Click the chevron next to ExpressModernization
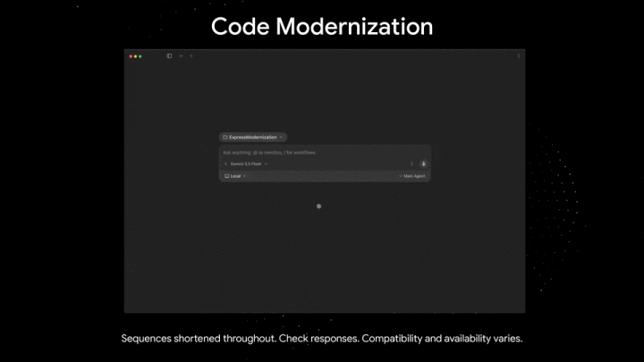Image resolution: width=644 pixels, height=362 pixels. pyautogui.click(x=281, y=137)
